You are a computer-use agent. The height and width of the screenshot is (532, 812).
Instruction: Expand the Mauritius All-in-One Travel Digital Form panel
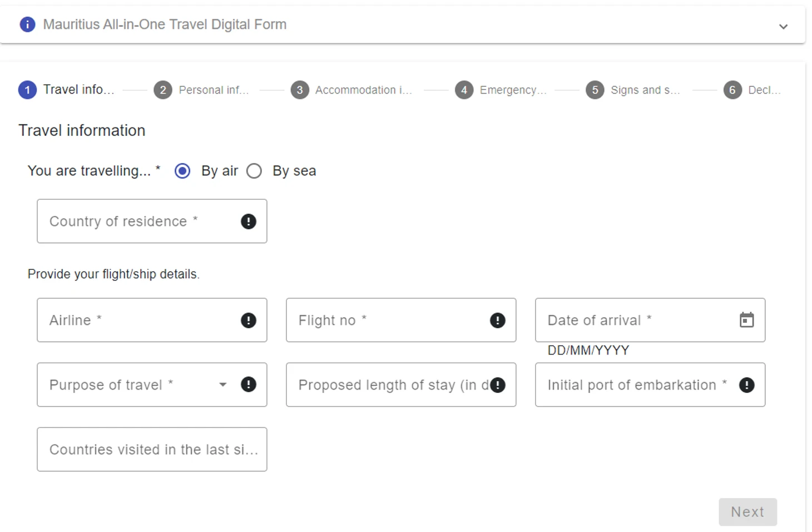tap(783, 27)
